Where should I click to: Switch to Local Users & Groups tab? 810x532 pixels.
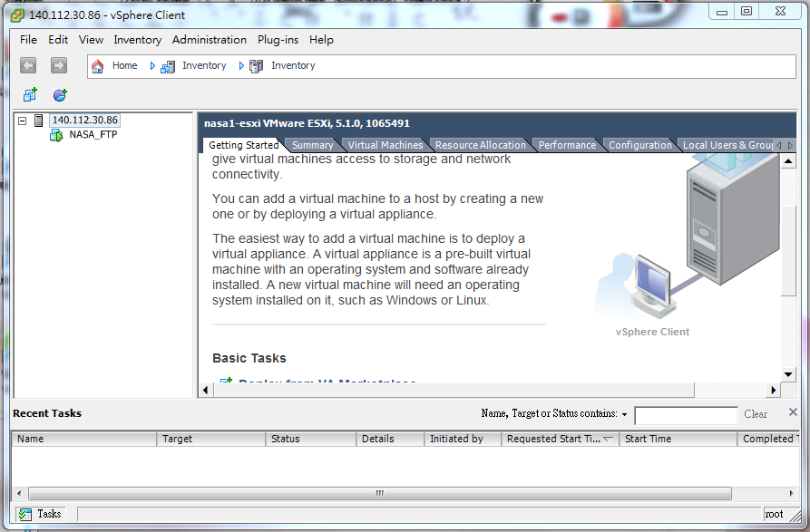tap(727, 146)
